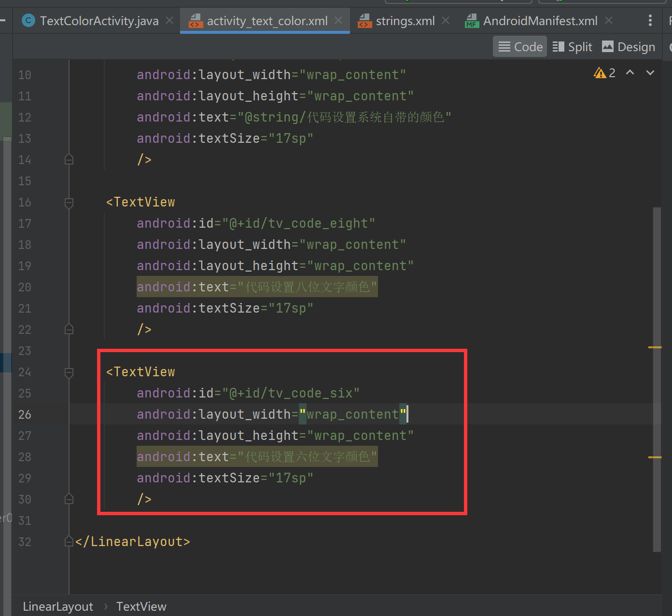Image resolution: width=672 pixels, height=616 pixels.
Task: Click line number 26 in gutter
Action: [x=25, y=414]
